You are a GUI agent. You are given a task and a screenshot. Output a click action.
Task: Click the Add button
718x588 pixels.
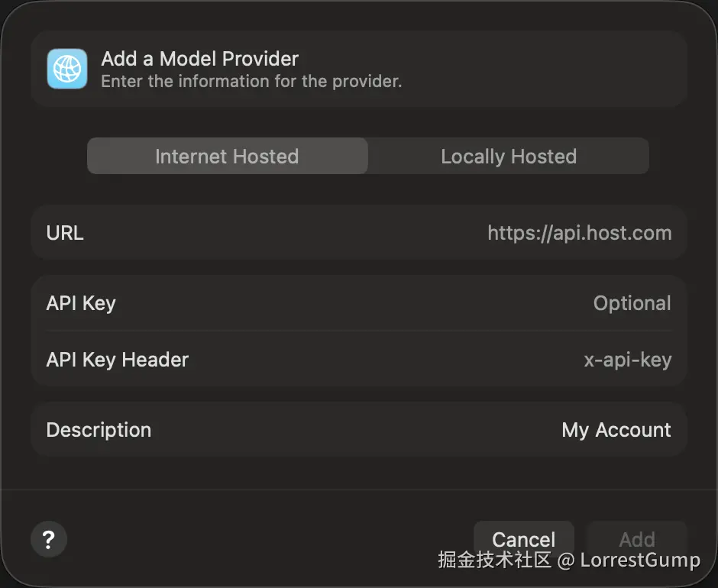click(636, 538)
